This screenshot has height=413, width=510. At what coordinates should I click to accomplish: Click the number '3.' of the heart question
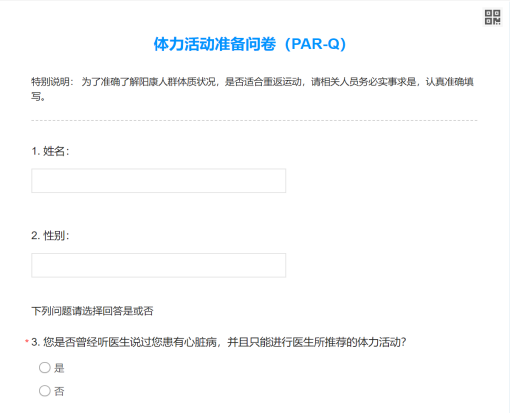[35, 342]
